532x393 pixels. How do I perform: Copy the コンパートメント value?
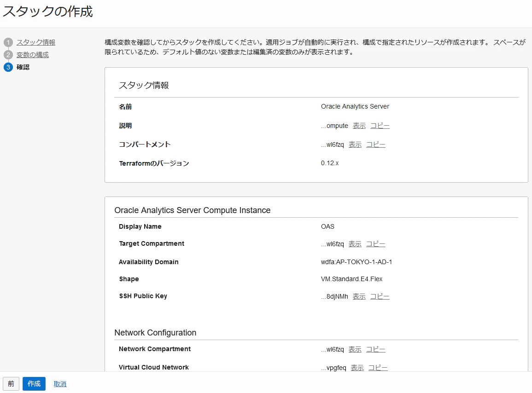(x=375, y=145)
